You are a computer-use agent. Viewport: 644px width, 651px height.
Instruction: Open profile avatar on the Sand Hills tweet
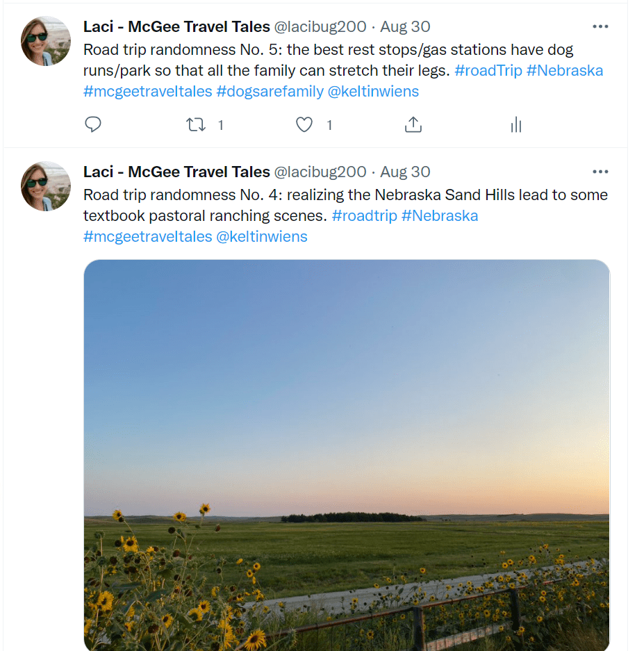46,186
